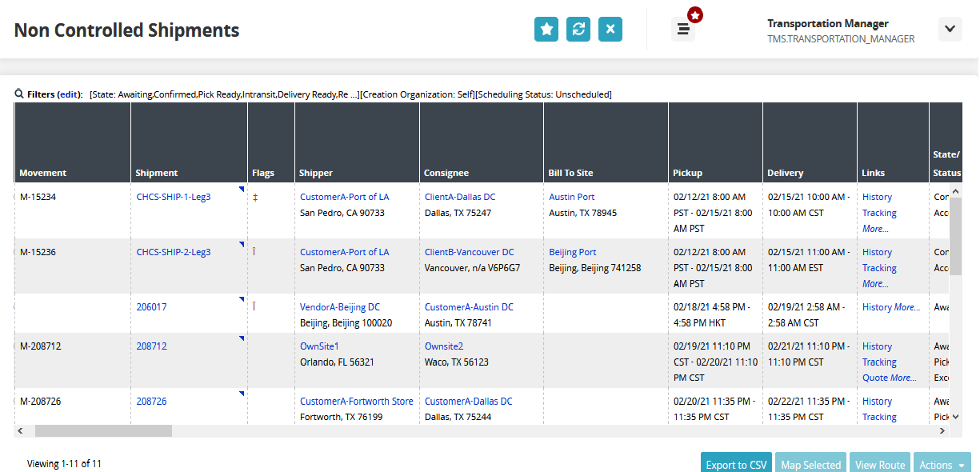This screenshot has height=472, width=980.
Task: Open the hamburger menu icon
Action: pos(683,30)
